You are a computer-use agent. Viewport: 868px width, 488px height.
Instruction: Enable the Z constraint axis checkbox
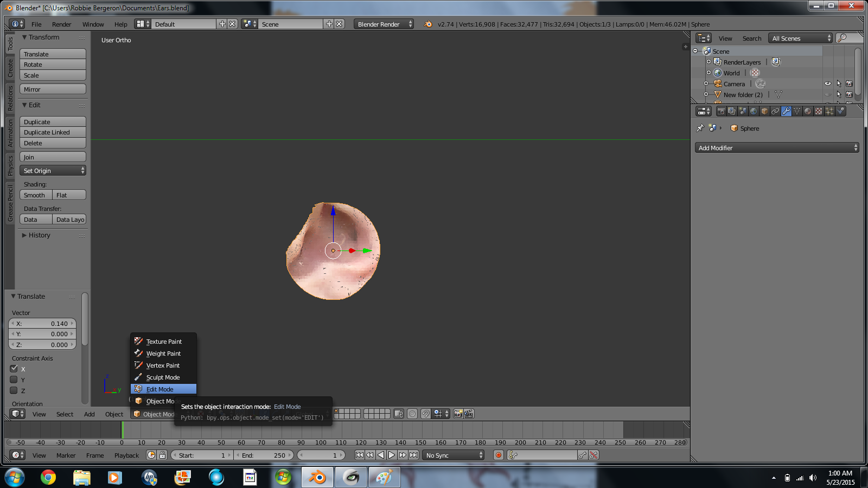[14, 390]
